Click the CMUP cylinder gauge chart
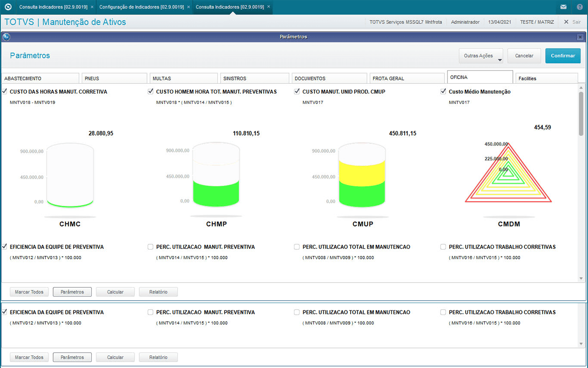 tap(362, 178)
